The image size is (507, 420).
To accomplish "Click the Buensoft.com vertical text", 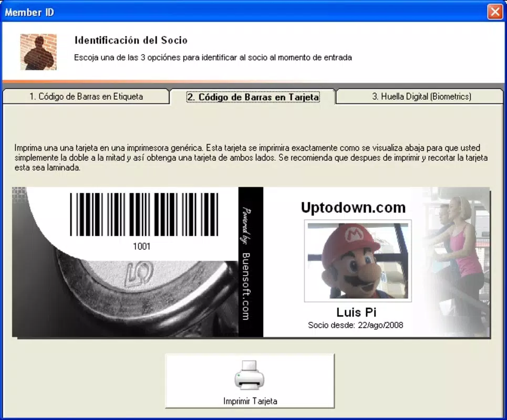I will coord(246,286).
